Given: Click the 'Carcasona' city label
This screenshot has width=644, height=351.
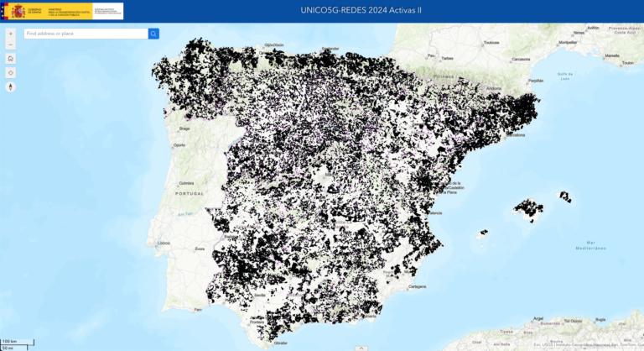Looking at the screenshot, I should [x=521, y=60].
